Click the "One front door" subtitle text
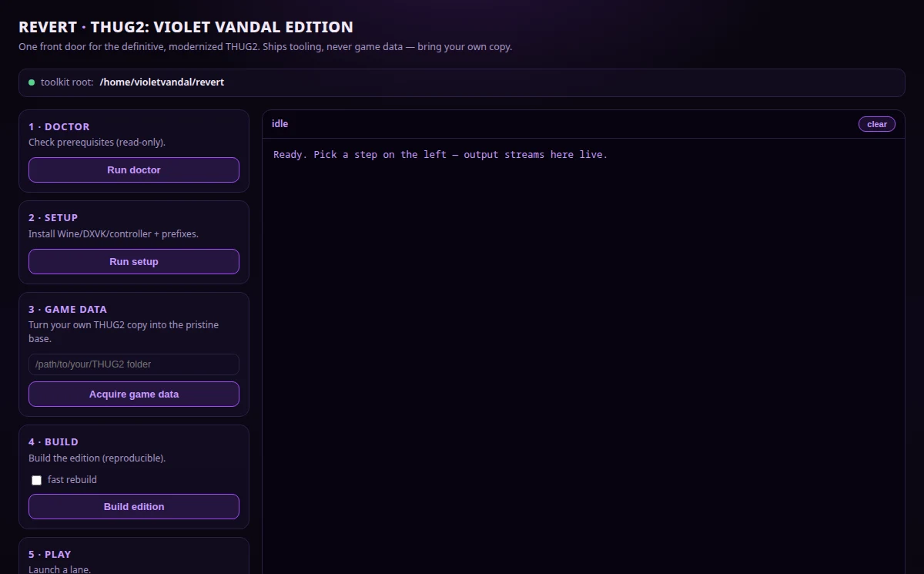 pos(265,46)
